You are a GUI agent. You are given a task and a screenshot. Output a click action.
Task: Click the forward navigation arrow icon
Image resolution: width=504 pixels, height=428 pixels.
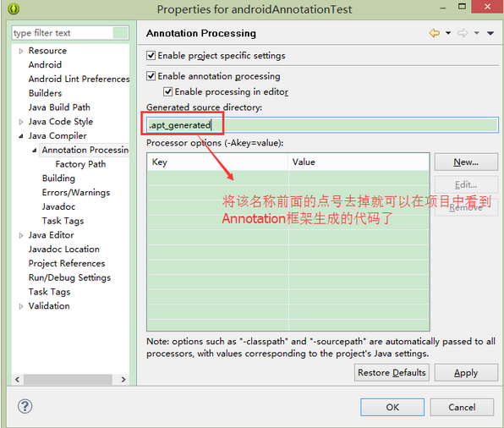coord(463,33)
